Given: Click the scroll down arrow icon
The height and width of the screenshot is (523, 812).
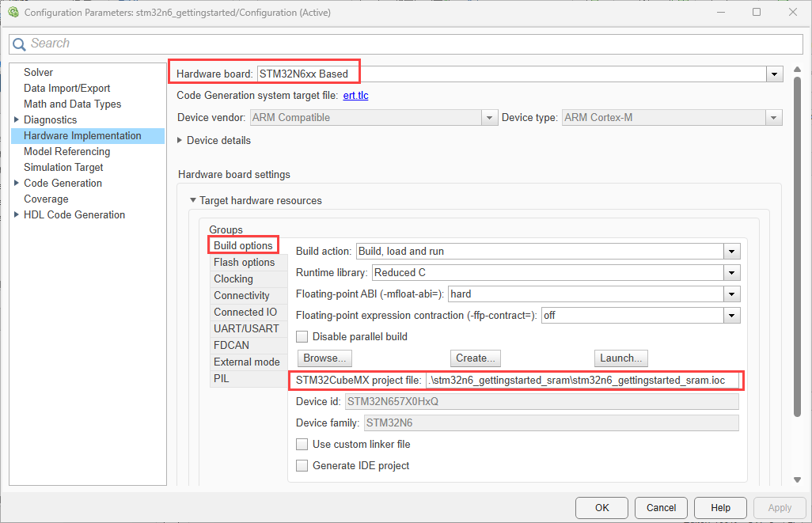Looking at the screenshot, I should [x=797, y=480].
